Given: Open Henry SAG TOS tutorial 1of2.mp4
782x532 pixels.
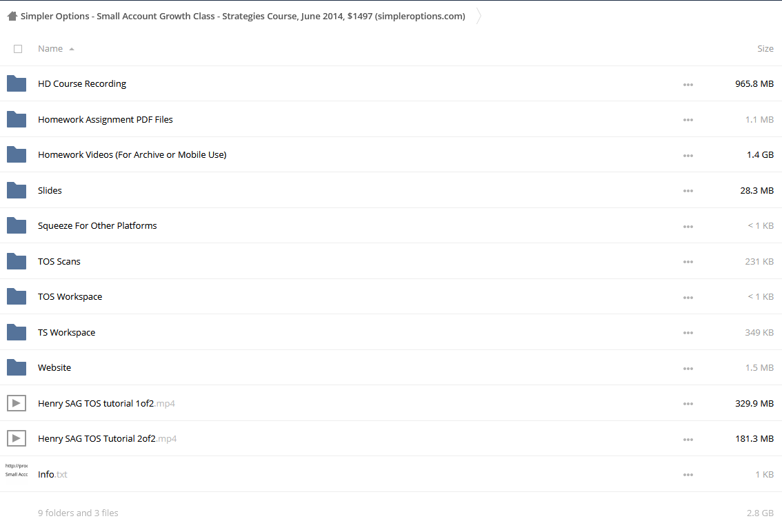Looking at the screenshot, I should click(106, 403).
